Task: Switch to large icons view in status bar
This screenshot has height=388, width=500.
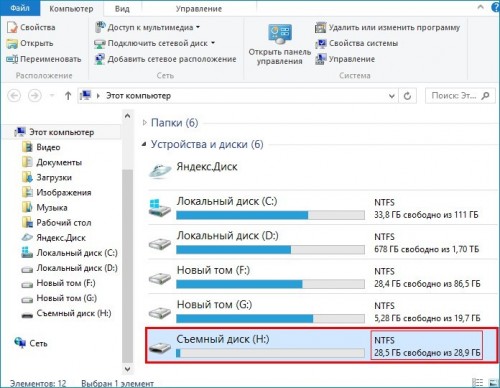Action: (493, 383)
